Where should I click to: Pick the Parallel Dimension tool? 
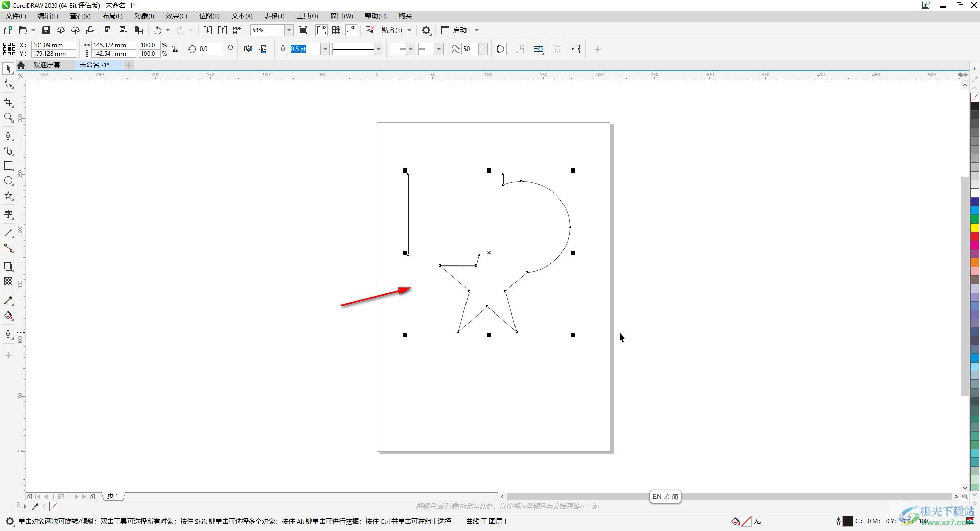8,233
